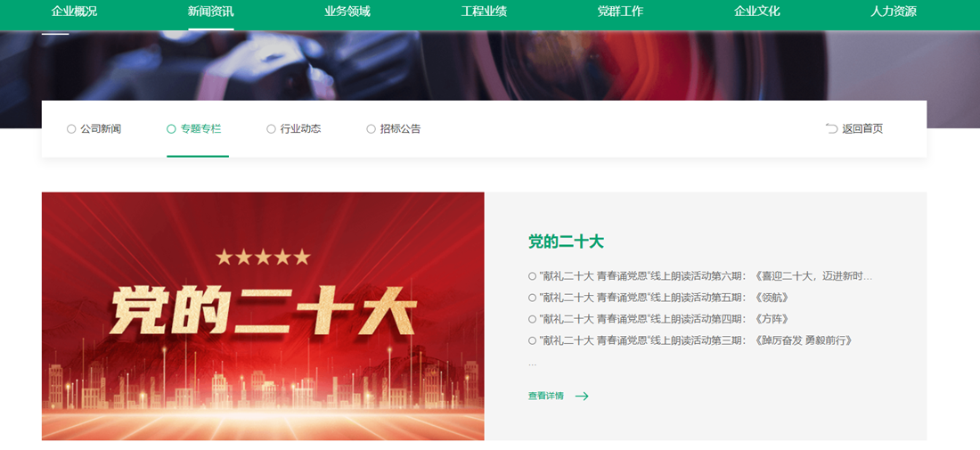Click the circle icon before 行业动态
980x450 pixels.
[271, 128]
